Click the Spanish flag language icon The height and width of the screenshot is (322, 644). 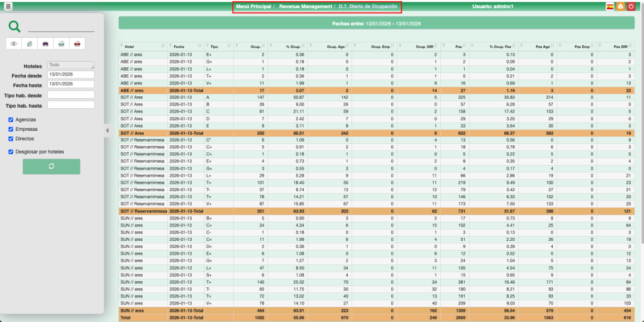pyautogui.click(x=609, y=6)
